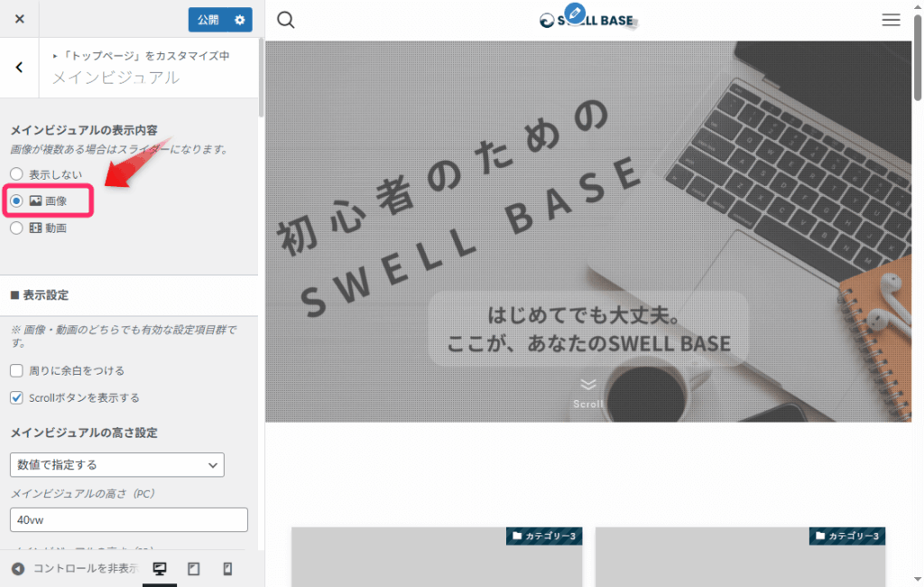Click the SWELL BASE site logo
This screenshot has width=924, height=587.
pyautogui.click(x=587, y=20)
